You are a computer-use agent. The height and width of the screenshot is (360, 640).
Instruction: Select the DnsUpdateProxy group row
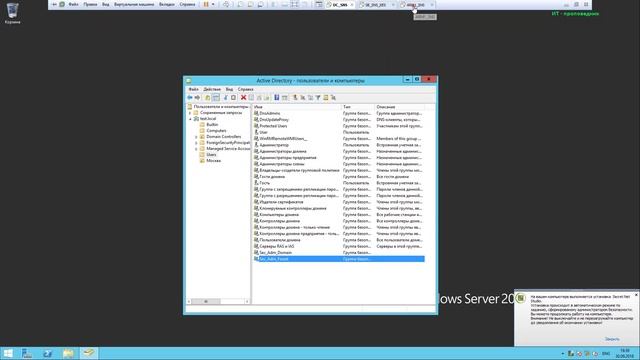click(339, 120)
